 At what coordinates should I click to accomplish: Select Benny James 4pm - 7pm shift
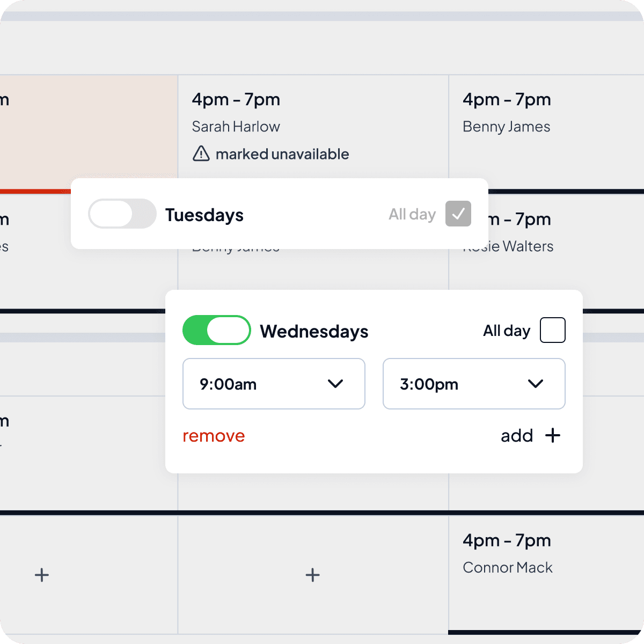pos(546,133)
